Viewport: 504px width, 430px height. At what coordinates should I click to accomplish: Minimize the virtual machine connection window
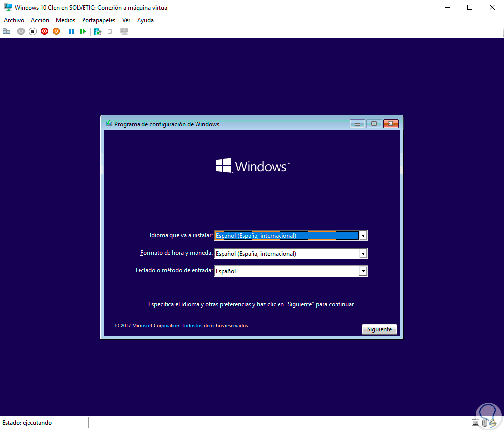point(448,7)
